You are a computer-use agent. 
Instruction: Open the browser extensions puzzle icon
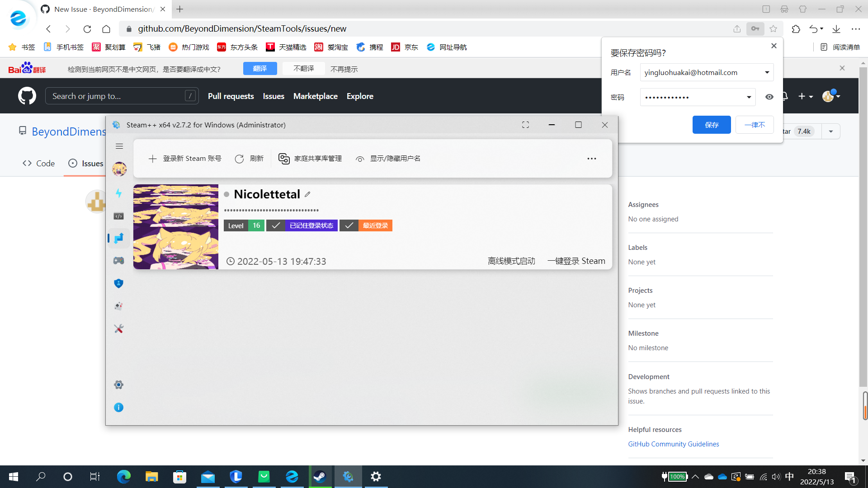point(796,29)
